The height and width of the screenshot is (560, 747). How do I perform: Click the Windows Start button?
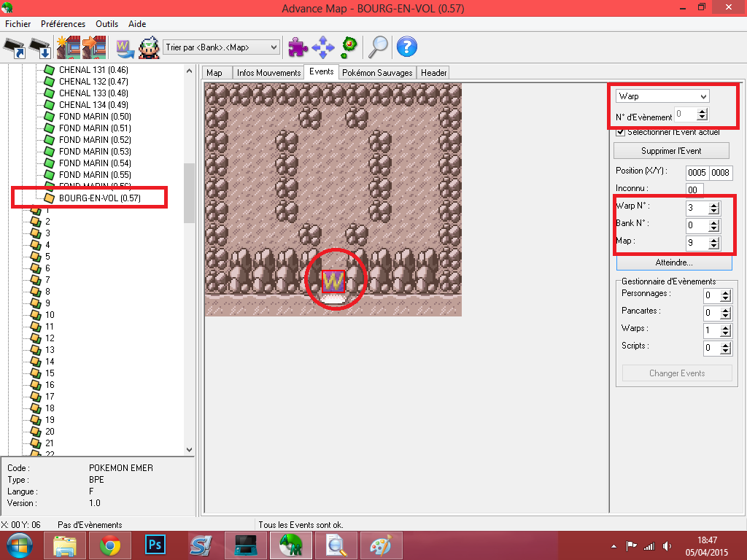pyautogui.click(x=20, y=545)
